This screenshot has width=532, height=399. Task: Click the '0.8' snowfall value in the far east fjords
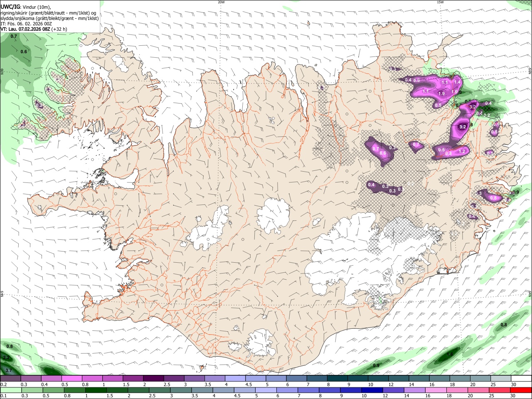(x=493, y=198)
